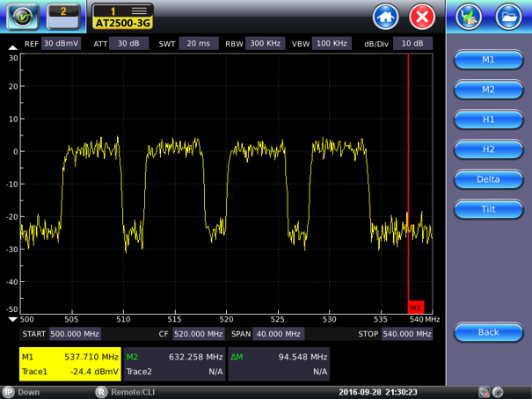Open the dB/Div 10 dB setting

pyautogui.click(x=412, y=43)
